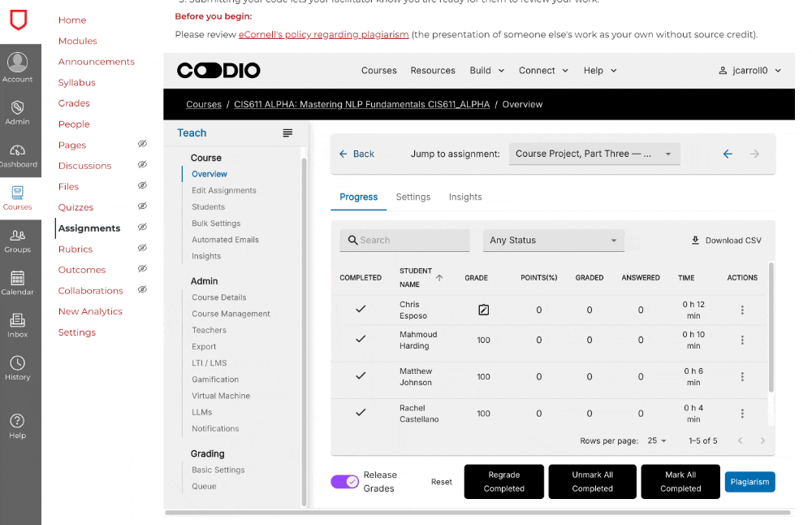Open the grade edit icon for Chris Esposo

pyautogui.click(x=484, y=310)
